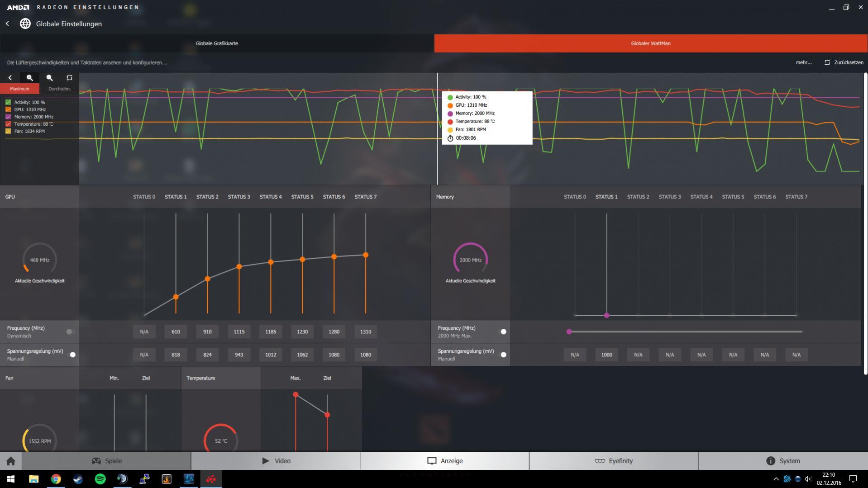Edit GPU Status 5 voltage 1062
The height and width of the screenshot is (488, 868).
[302, 355]
